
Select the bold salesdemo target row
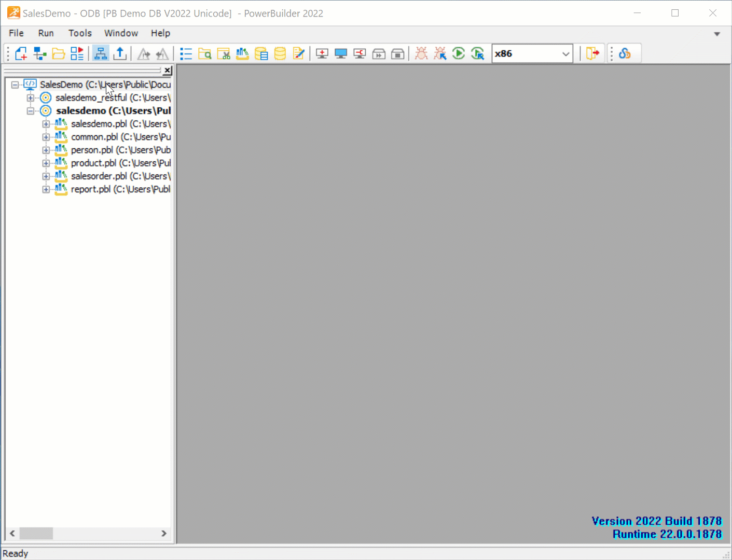click(113, 110)
